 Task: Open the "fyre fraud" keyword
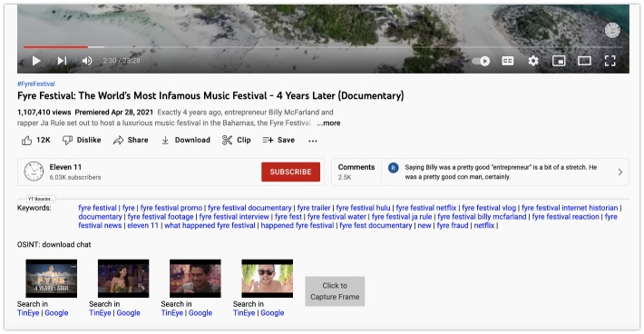pos(453,225)
